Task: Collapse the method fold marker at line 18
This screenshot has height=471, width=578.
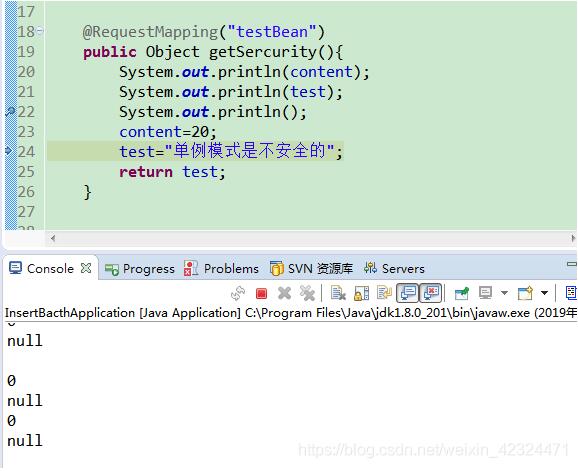Action: tap(40, 31)
